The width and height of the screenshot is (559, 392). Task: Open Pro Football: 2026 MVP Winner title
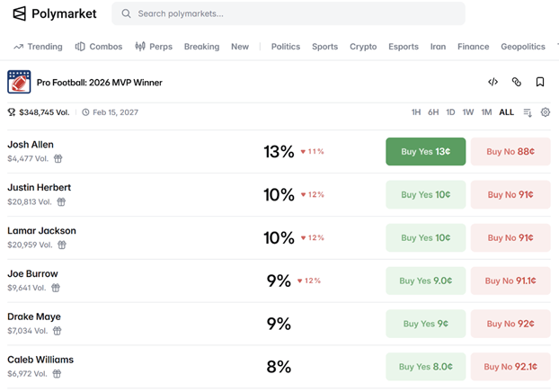pyautogui.click(x=100, y=83)
